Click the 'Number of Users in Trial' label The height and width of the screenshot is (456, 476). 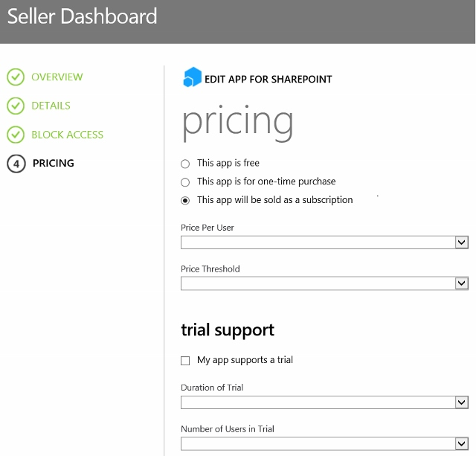228,429
